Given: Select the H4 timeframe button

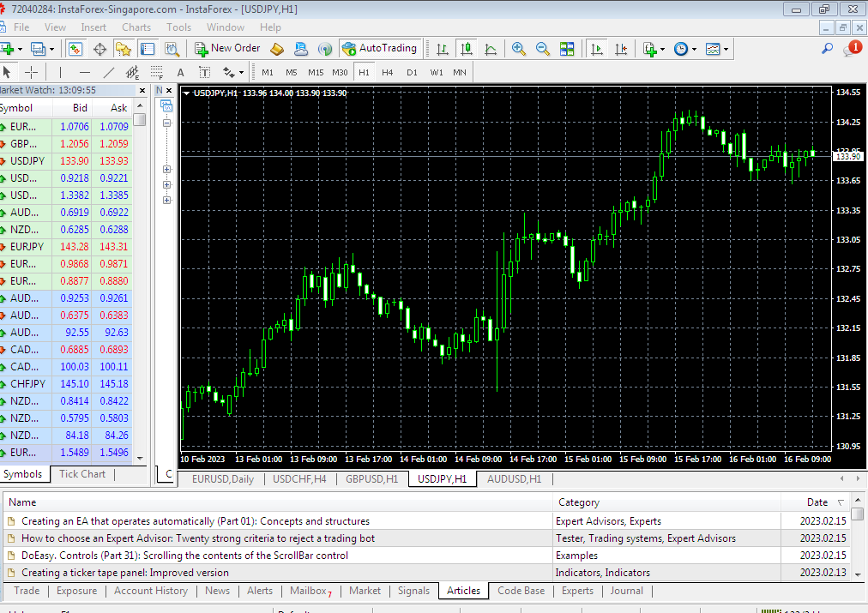Looking at the screenshot, I should click(x=387, y=73).
